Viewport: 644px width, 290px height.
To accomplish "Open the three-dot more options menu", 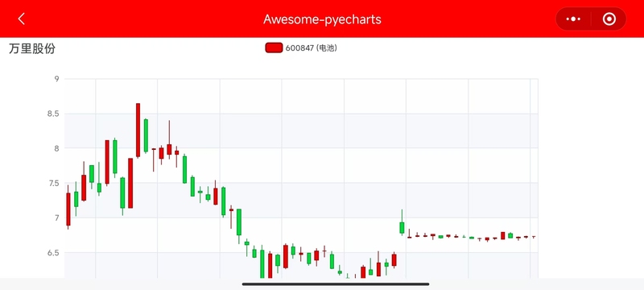I will [573, 19].
